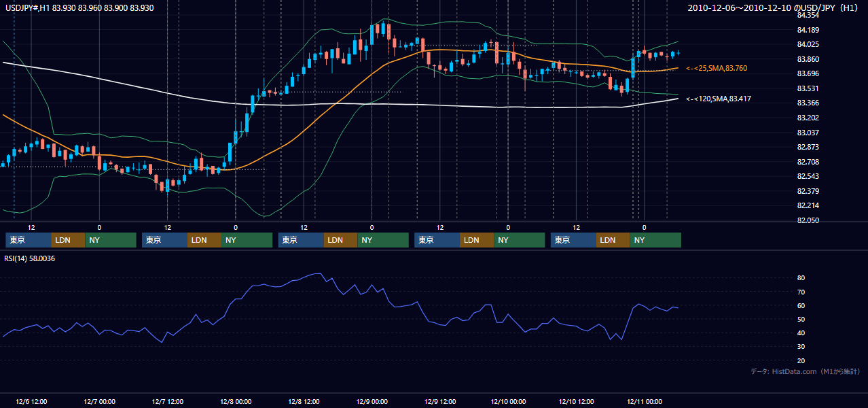Screen dimensions: 868x408
Task: Click price axis value 84.189
Action: point(808,30)
